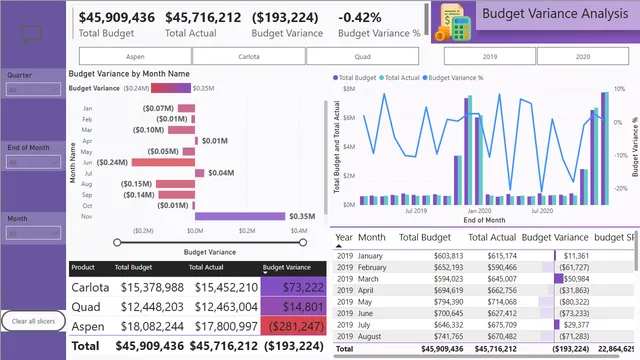640x360 pixels.
Task: Click the Clear all slicers button
Action: click(x=33, y=321)
